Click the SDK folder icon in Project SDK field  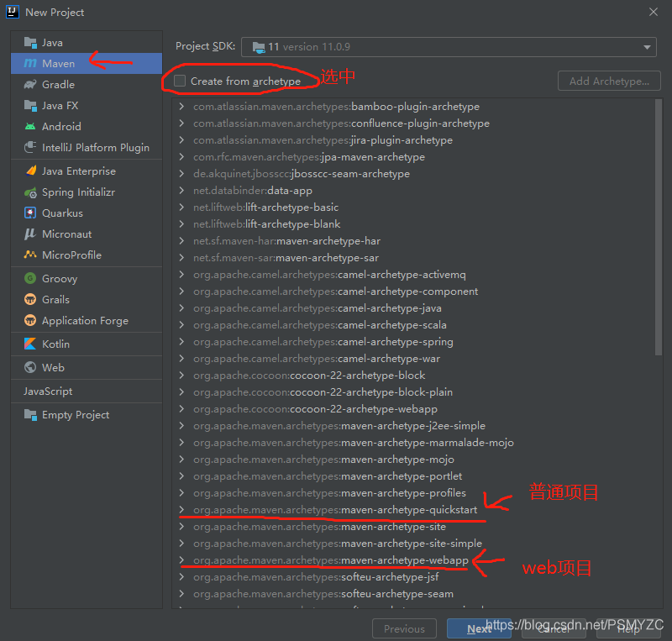click(259, 47)
